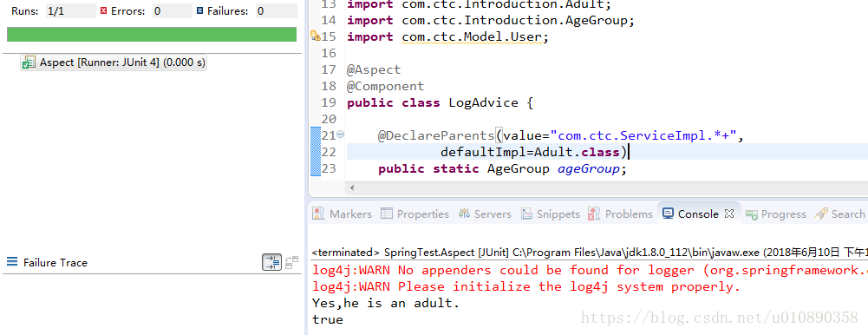
Task: Switch to the Markers tab
Action: 343,214
